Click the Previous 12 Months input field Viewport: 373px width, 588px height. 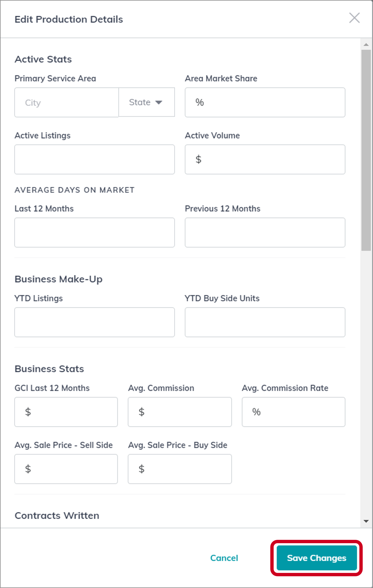[x=265, y=232]
